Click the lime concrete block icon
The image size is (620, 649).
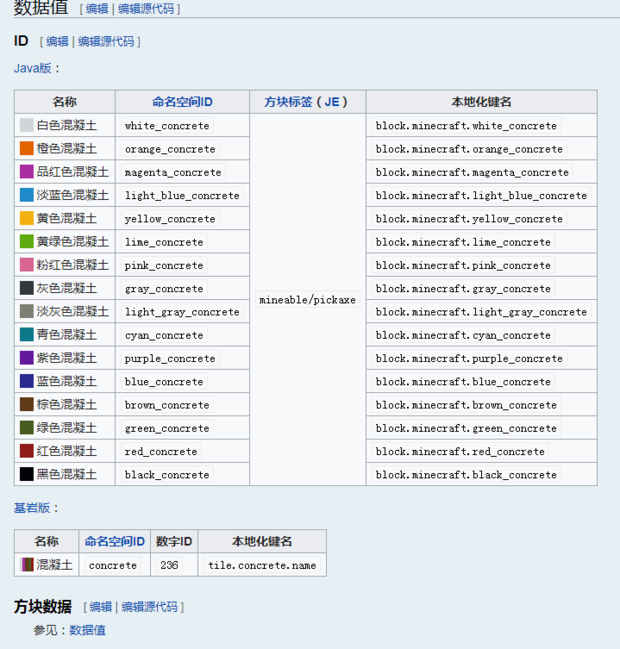click(x=26, y=241)
